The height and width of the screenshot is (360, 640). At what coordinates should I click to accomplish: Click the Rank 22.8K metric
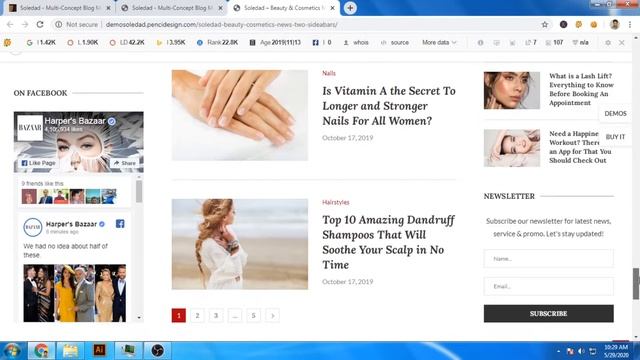217,42
